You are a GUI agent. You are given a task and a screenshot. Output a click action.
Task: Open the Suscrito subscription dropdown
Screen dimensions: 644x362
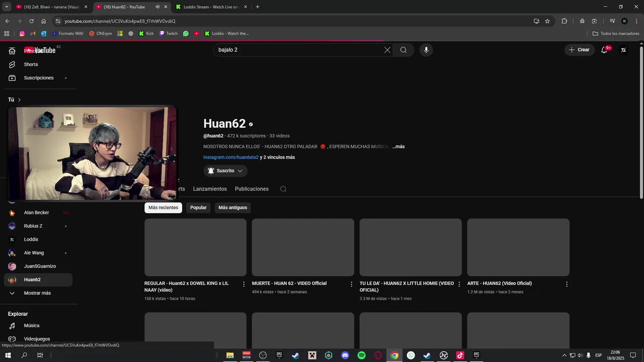pyautogui.click(x=225, y=171)
